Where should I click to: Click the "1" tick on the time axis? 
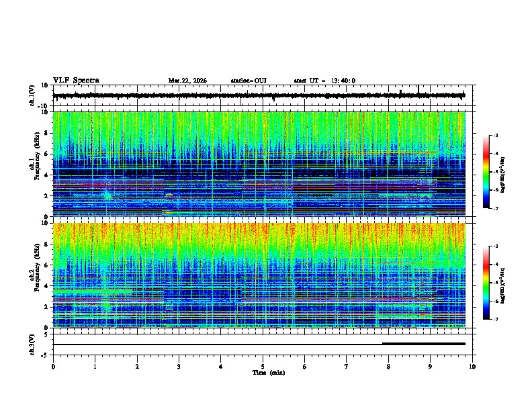(x=95, y=367)
